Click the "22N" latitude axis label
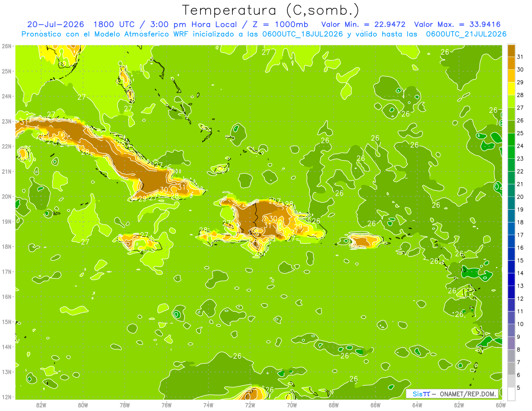532x411 pixels. [6, 146]
